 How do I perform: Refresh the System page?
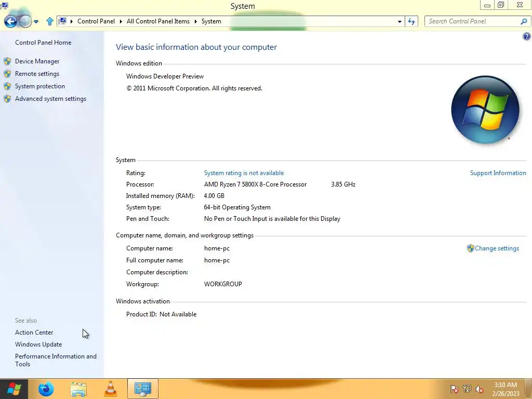coord(411,21)
